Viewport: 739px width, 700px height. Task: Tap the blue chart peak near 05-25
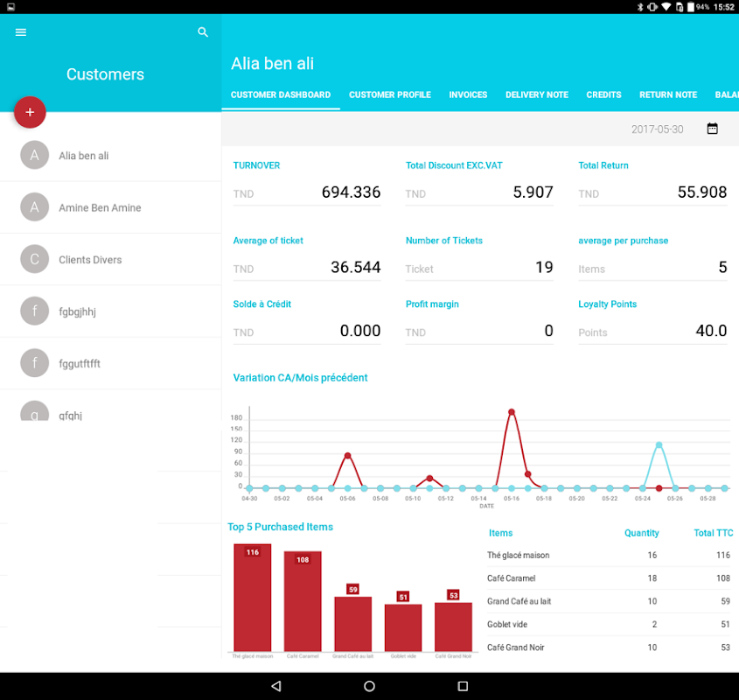(x=659, y=444)
